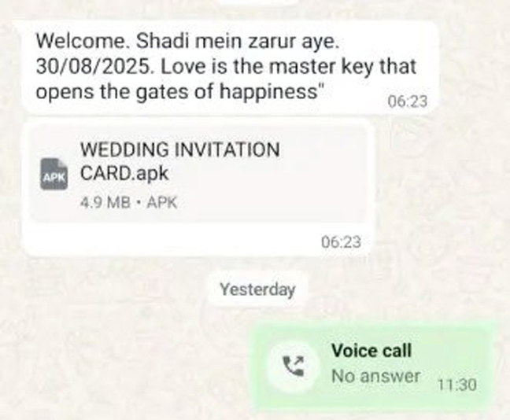Viewport: 510px width, 420px height.
Task: Tap the Yesterday date separator chip
Action: coord(257,289)
